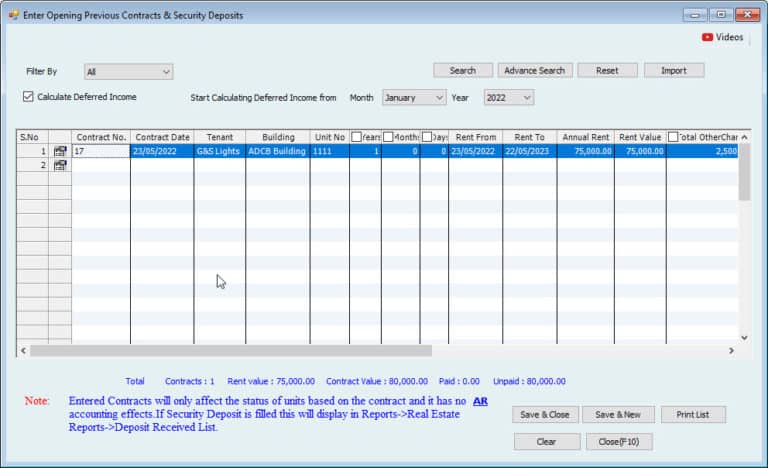Enable the Total OtherCharges column checkbox
This screenshot has width=768, height=468.
tap(673, 136)
